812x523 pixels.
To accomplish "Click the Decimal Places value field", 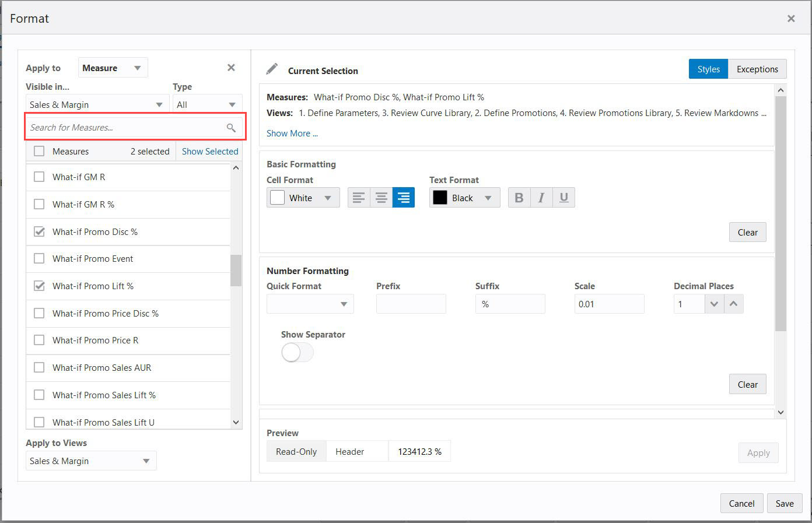I will pos(689,304).
